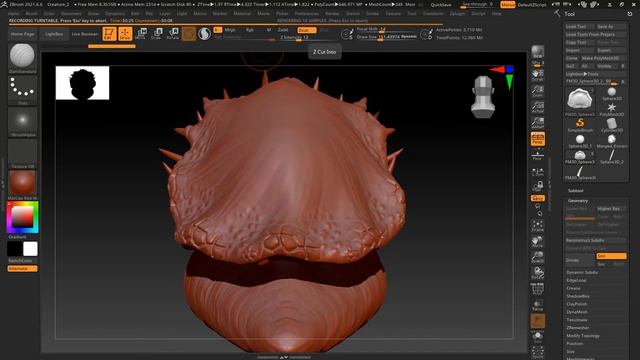Select the Rotate transform tool
Screen dimensions: 640x360
[173, 33]
